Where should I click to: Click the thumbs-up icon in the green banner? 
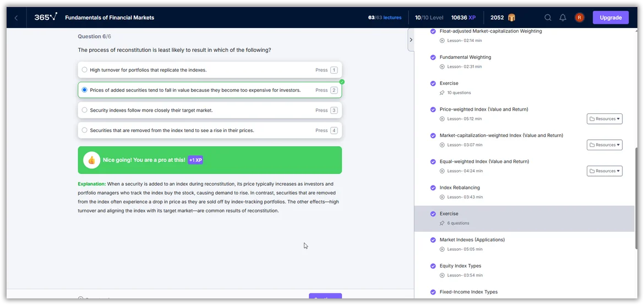[x=91, y=160]
